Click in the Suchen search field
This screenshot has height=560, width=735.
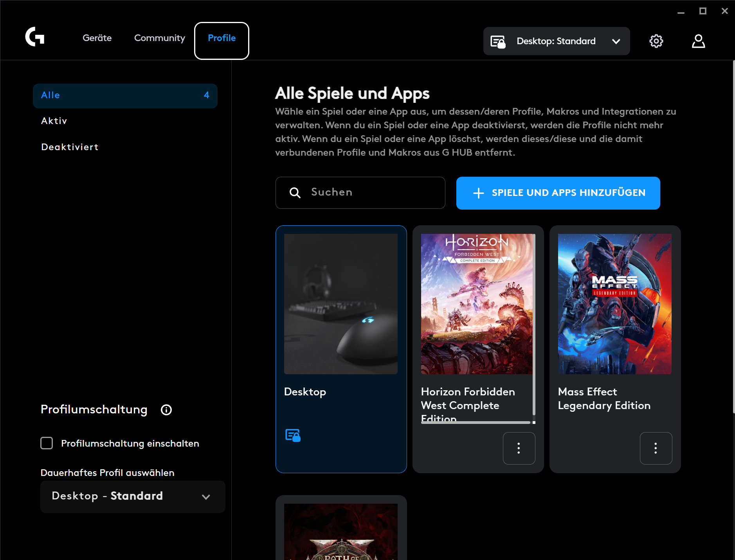pos(360,193)
